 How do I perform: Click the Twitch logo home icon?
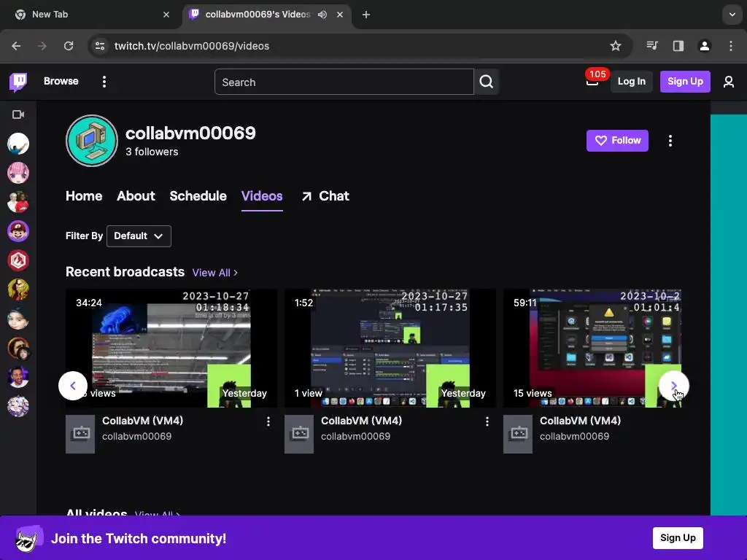18,82
